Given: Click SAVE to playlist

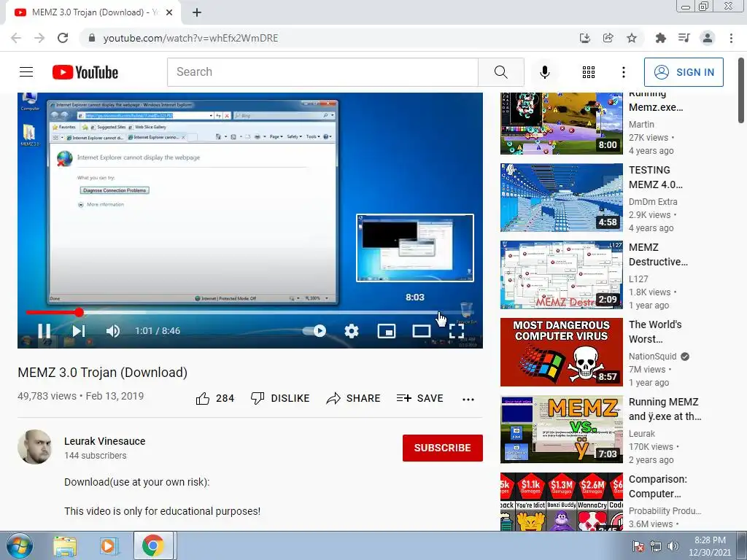Looking at the screenshot, I should 419,398.
